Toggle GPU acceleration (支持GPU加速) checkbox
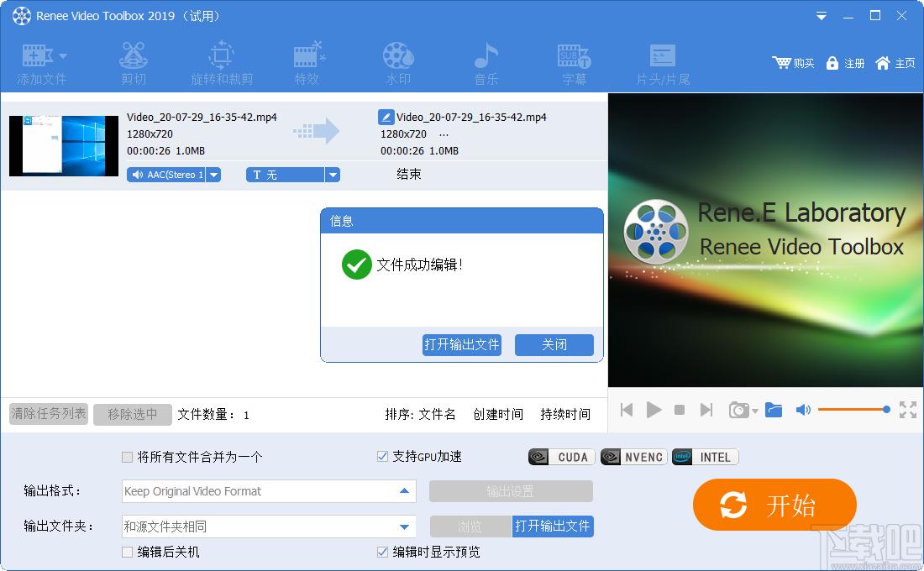This screenshot has height=571, width=924. [382, 457]
